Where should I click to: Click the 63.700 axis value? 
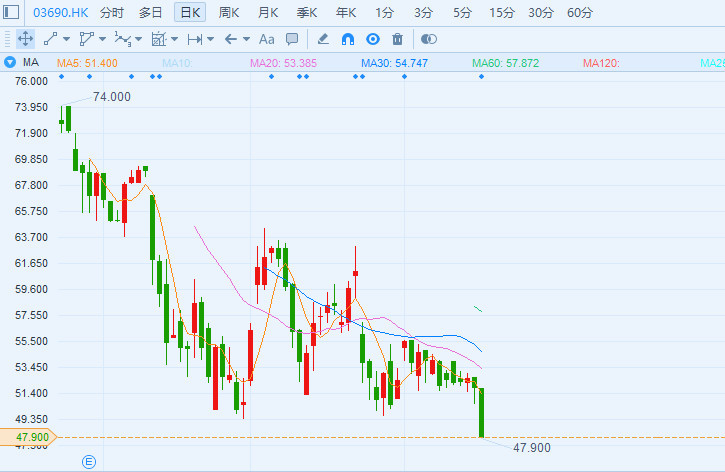pyautogui.click(x=31, y=237)
